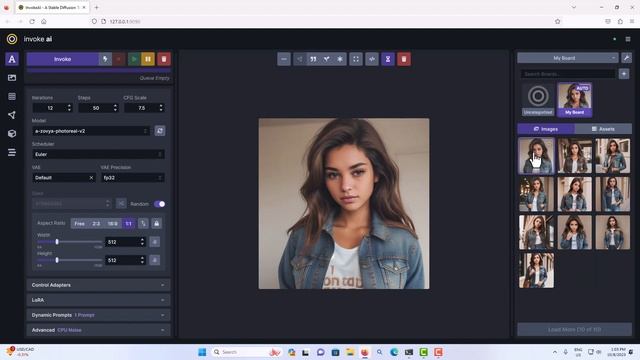
Task: Open gallery settings wrench icon
Action: [627, 58]
